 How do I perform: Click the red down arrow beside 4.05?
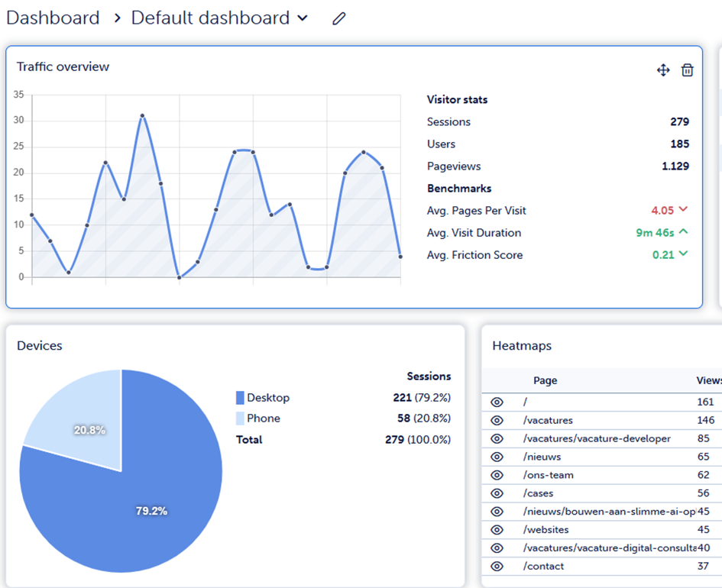(x=683, y=209)
